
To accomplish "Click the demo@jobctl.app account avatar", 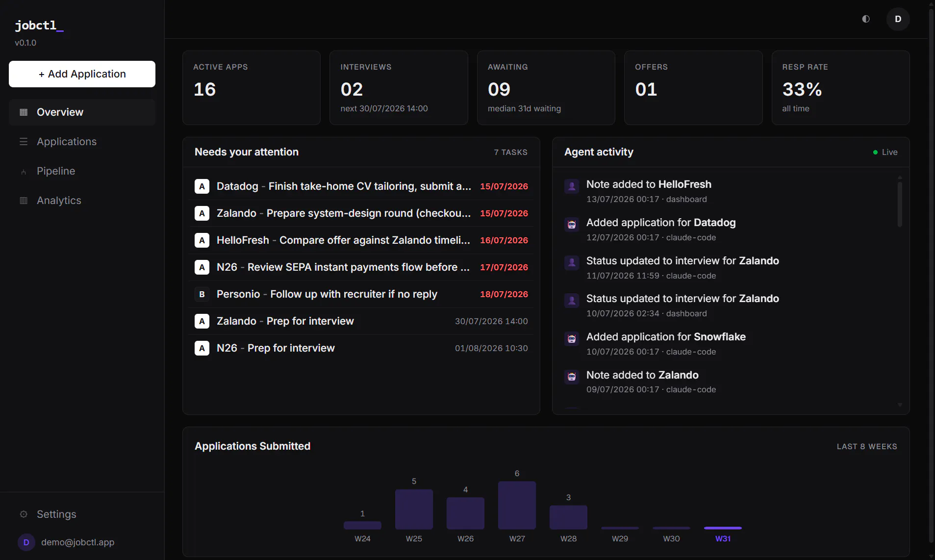I will pos(26,542).
